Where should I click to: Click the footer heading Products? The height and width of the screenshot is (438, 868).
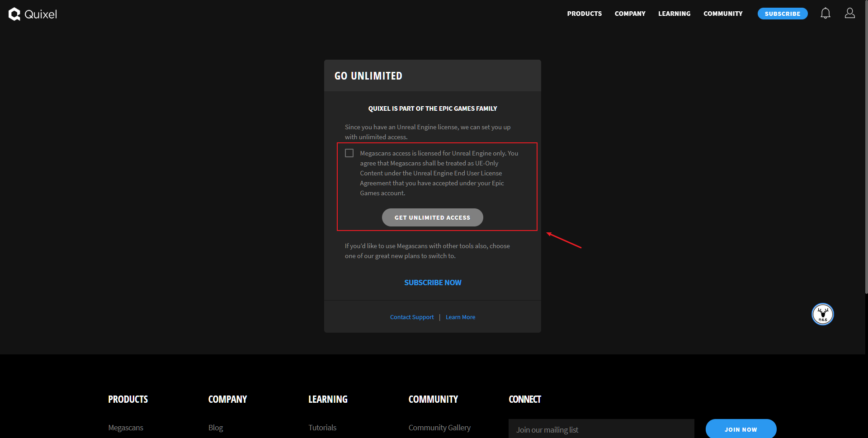(x=128, y=400)
